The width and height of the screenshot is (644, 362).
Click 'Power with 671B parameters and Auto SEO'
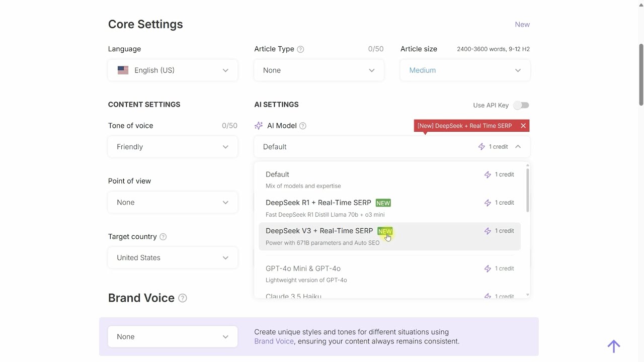click(x=323, y=243)
